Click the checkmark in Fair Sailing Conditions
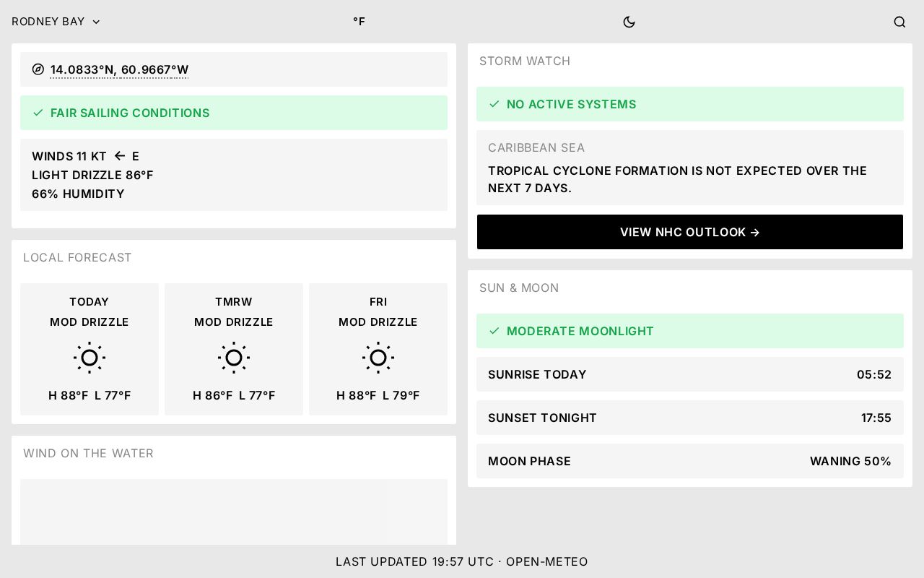The width and height of the screenshot is (924, 578). coord(38,113)
